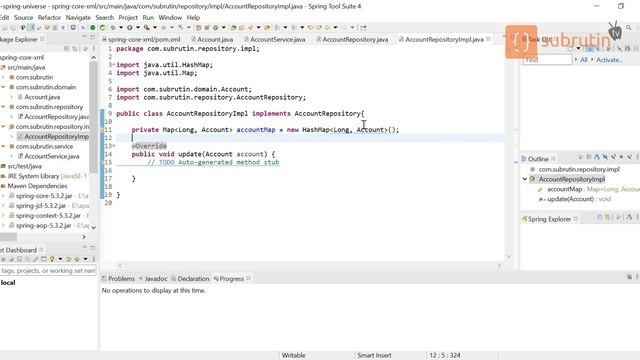The image size is (640, 360).
Task: Toggle Link with Editor in Package Explorer
Action: coord(75,49)
